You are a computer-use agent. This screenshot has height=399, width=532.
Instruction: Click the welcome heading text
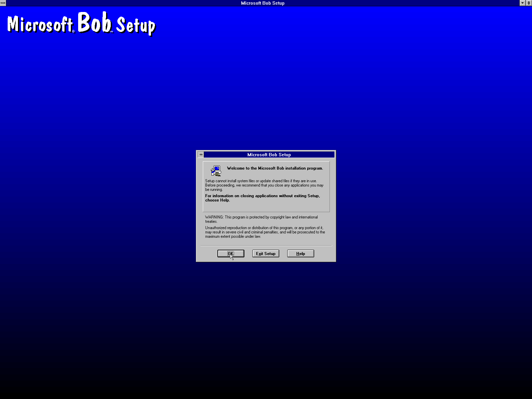[275, 168]
